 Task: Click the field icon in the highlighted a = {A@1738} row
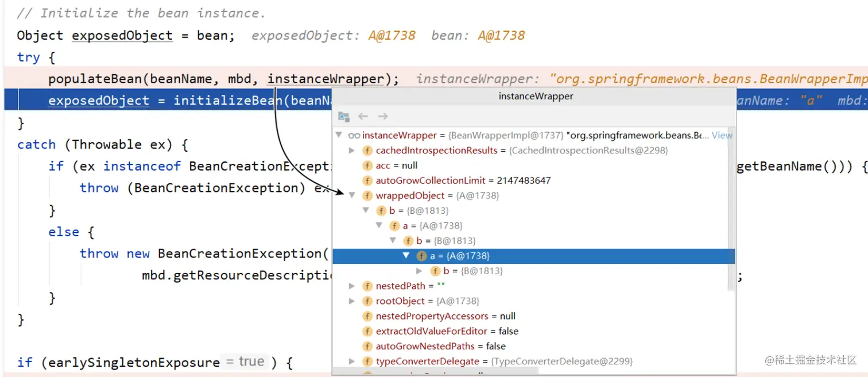click(422, 256)
